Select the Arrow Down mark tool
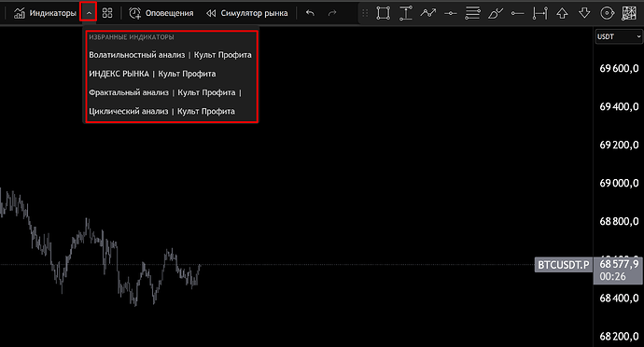This screenshot has width=644, height=347. pyautogui.click(x=584, y=13)
